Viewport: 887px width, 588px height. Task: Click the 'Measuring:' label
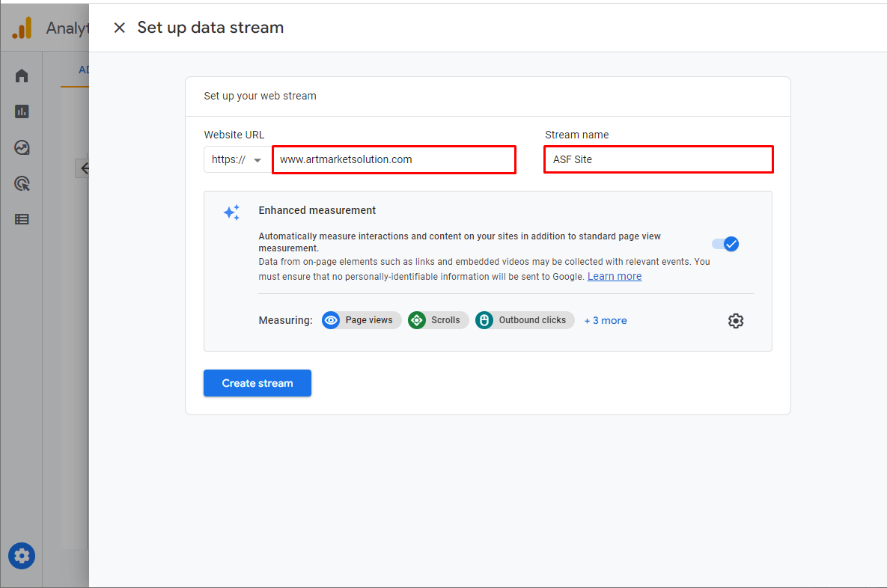tap(286, 321)
